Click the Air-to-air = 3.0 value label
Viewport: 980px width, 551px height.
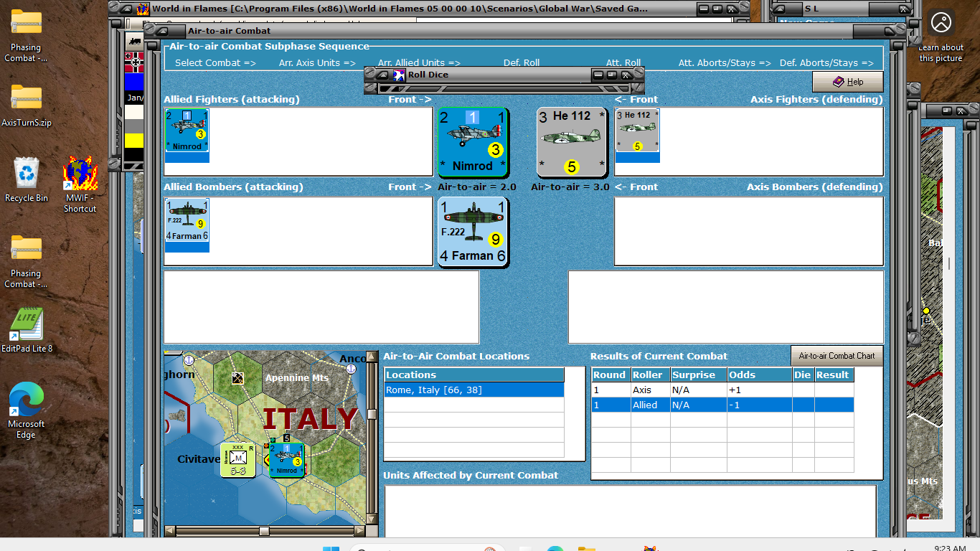(570, 187)
